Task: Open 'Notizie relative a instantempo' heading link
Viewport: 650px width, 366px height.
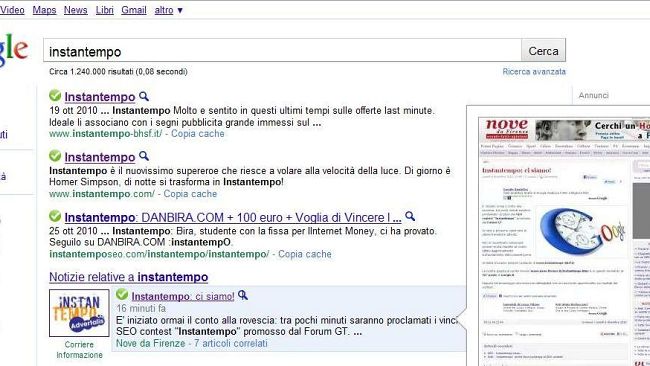Action: pyautogui.click(x=129, y=277)
